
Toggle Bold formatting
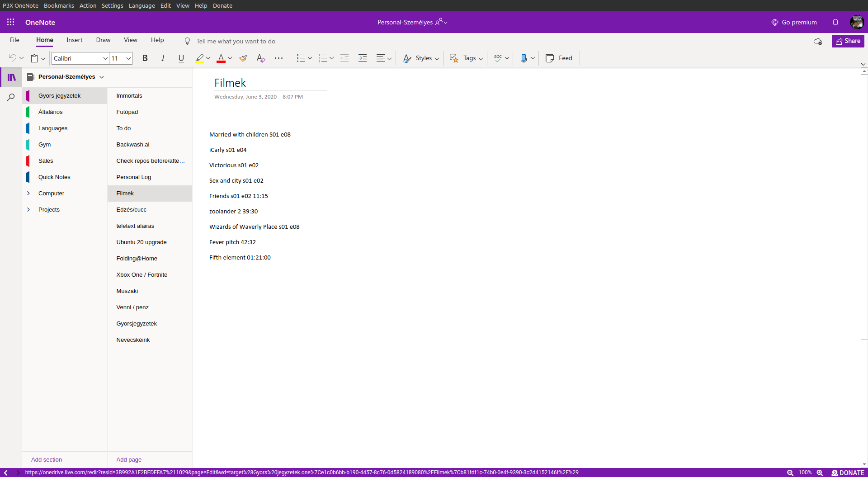[x=145, y=58]
